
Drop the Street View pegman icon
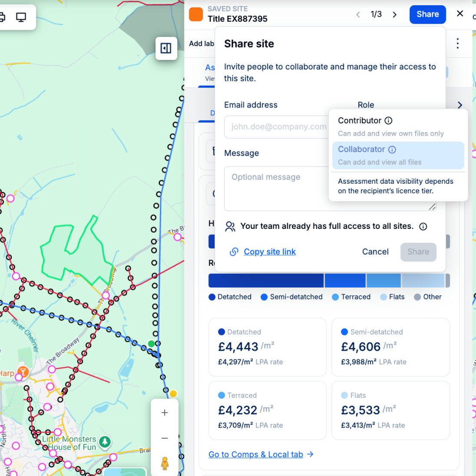tap(165, 463)
